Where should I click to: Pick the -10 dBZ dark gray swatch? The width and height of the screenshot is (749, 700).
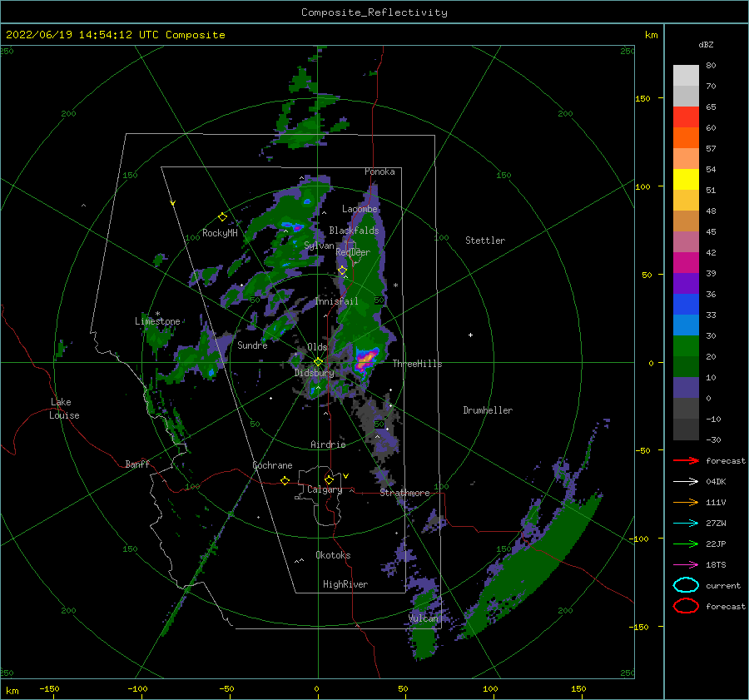coord(686,429)
